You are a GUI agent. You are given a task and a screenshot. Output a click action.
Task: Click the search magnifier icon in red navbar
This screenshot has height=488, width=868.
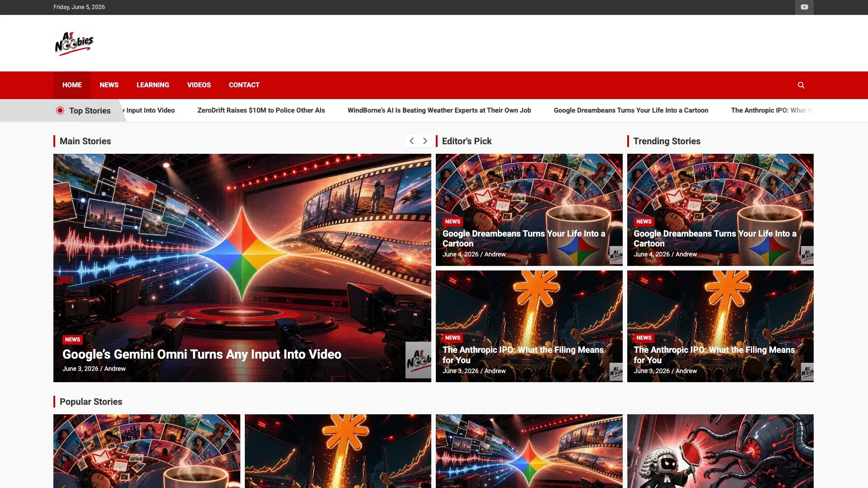pyautogui.click(x=801, y=85)
